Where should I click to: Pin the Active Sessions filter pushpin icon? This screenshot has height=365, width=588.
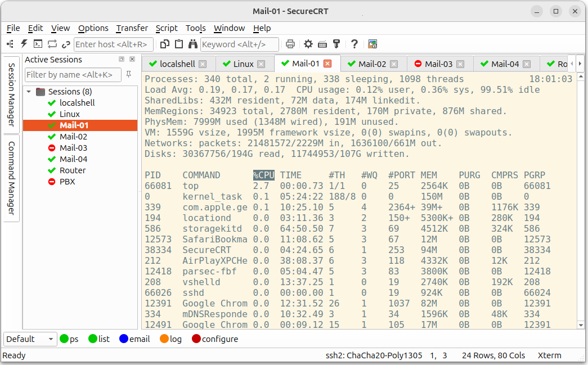129,74
